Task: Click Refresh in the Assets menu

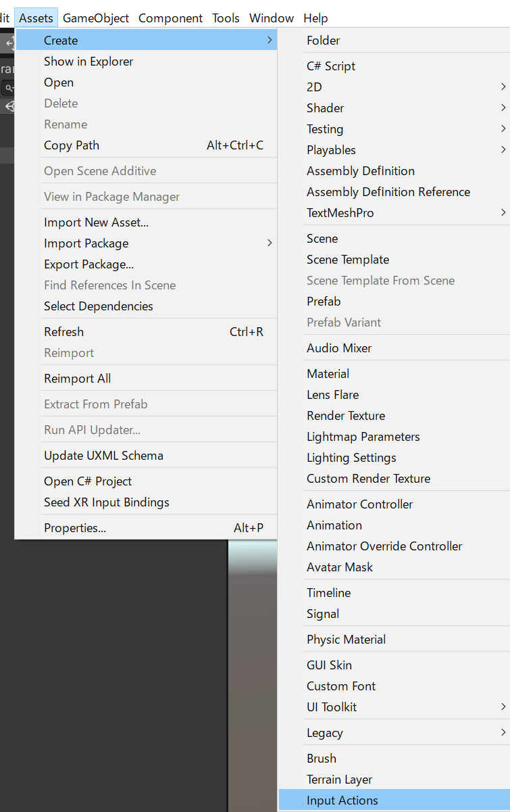Action: coord(63,331)
